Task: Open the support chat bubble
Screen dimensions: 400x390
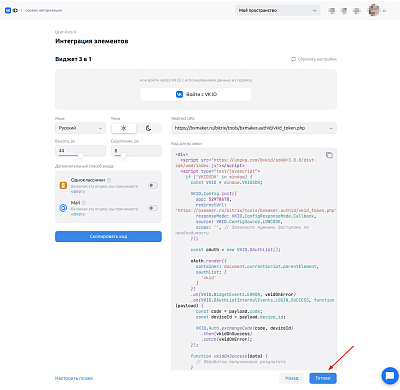Action: coord(390,376)
